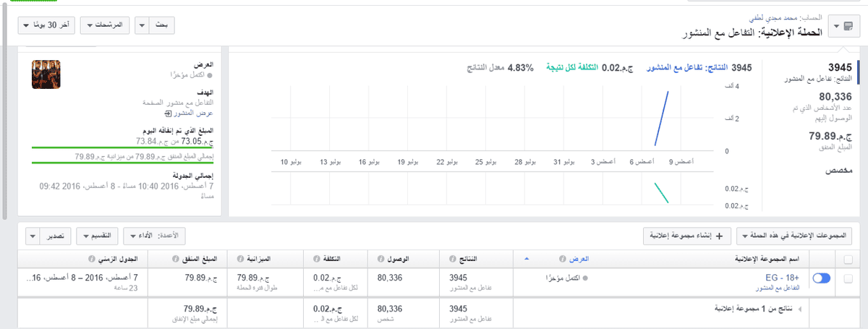Image resolution: width=868 pixels, height=329 pixels.
Task: Click the external link icon beside عرض المنشور
Action: click(x=169, y=114)
